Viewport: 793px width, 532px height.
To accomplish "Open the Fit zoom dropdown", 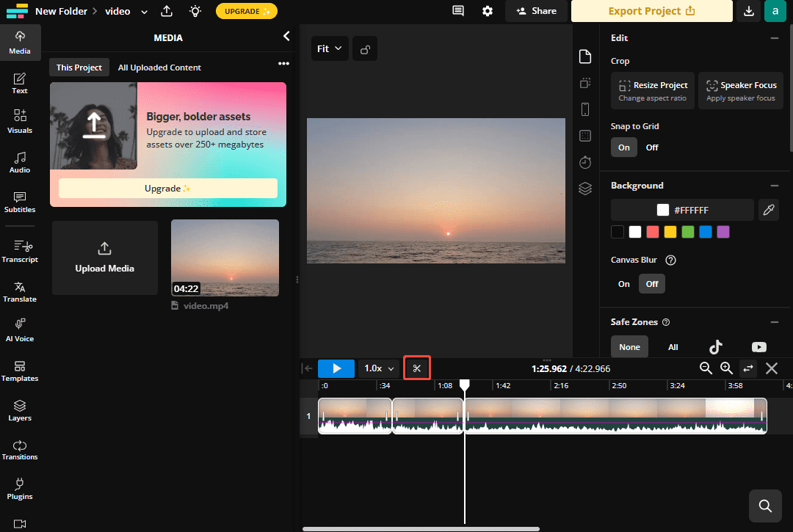I will click(x=329, y=49).
